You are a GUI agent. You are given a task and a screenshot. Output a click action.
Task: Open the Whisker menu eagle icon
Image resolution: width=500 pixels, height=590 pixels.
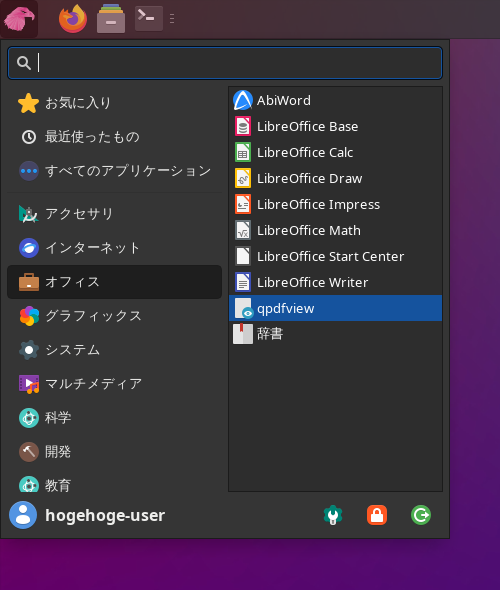coord(19,19)
